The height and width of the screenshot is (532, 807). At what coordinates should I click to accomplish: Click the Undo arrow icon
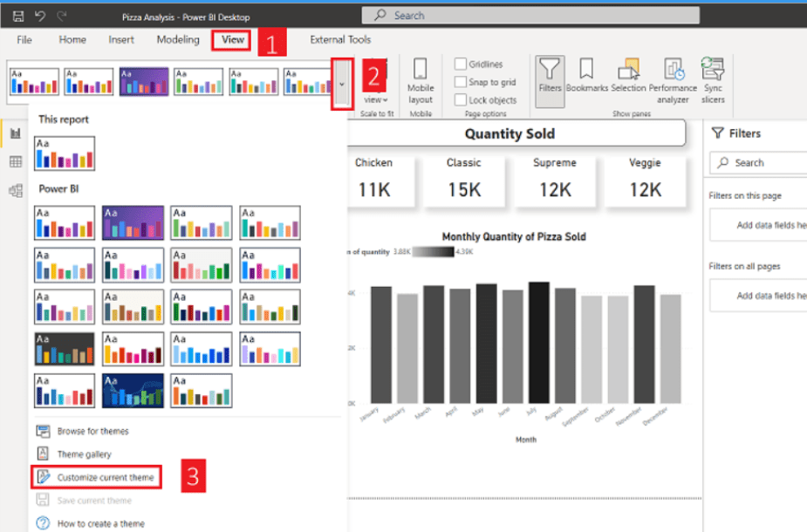coord(40,16)
